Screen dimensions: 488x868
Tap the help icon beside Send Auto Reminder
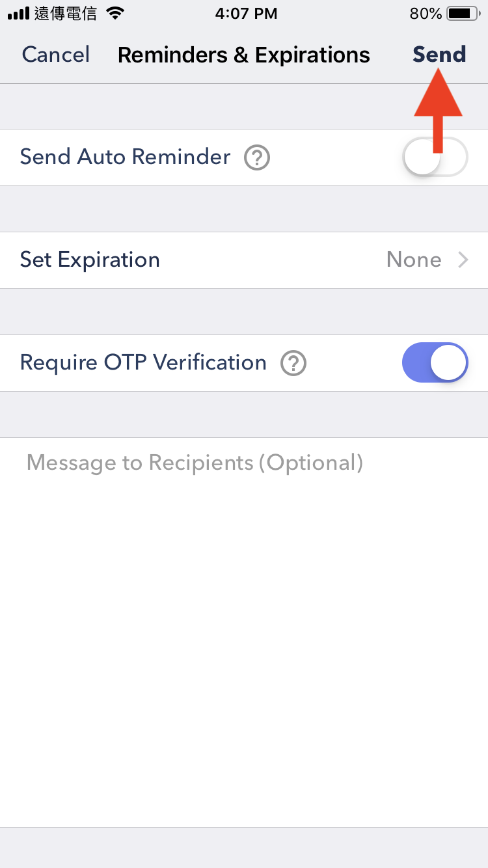(256, 157)
